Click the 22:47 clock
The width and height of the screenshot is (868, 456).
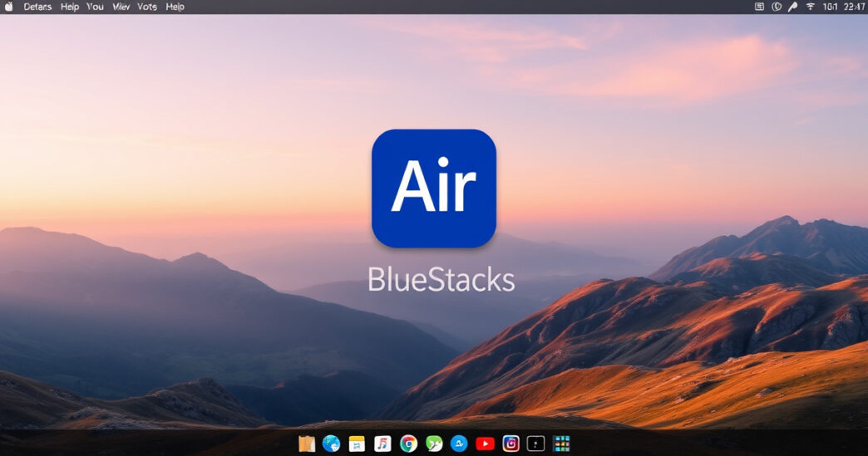(853, 7)
